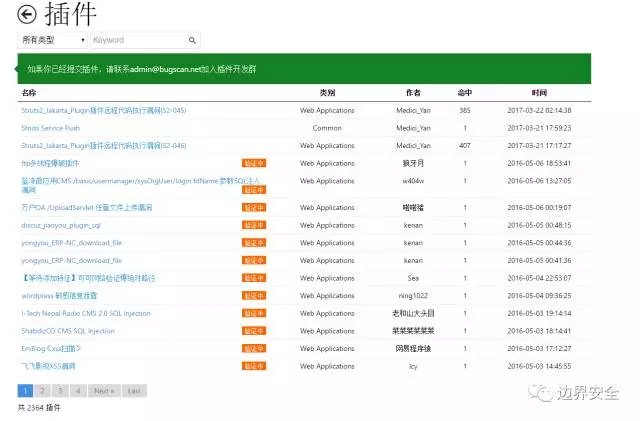Click the Next » pagination button

103,391
